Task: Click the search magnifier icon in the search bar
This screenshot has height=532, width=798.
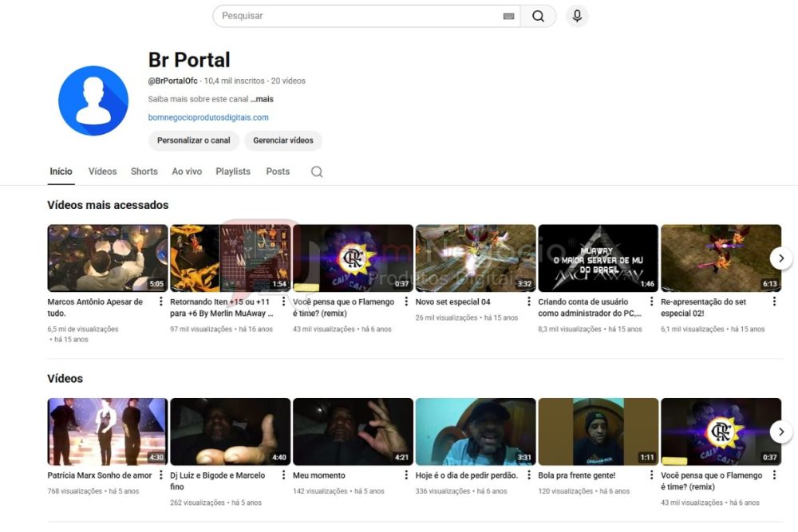Action: click(539, 15)
